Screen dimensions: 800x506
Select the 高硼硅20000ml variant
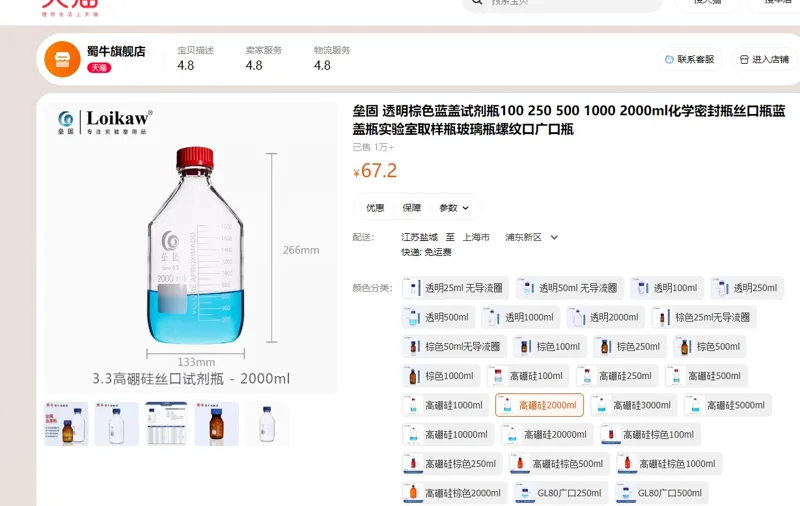click(547, 435)
